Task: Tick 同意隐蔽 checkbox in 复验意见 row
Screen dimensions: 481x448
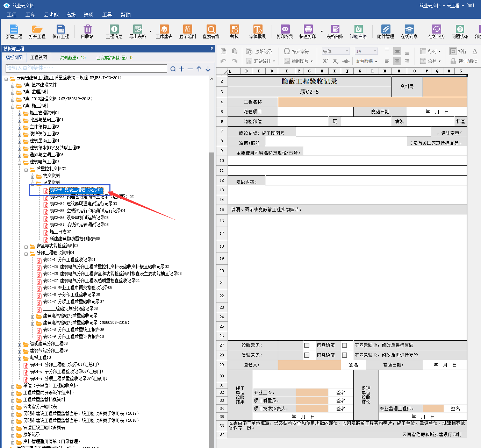Action: point(307,355)
